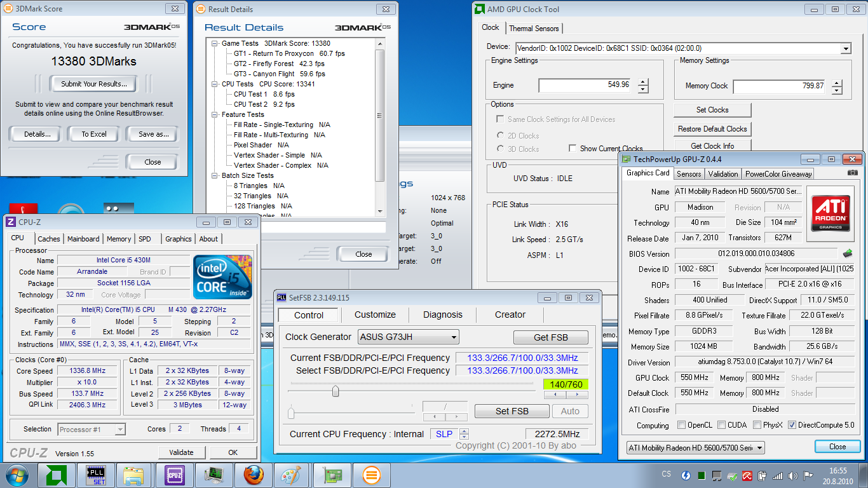
Task: Click the Result Details window title icon
Action: pos(201,9)
